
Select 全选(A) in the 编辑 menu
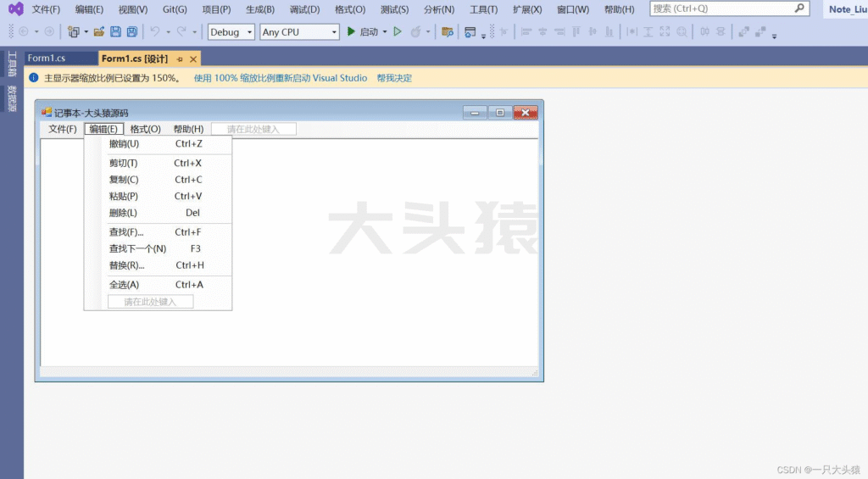[124, 285]
